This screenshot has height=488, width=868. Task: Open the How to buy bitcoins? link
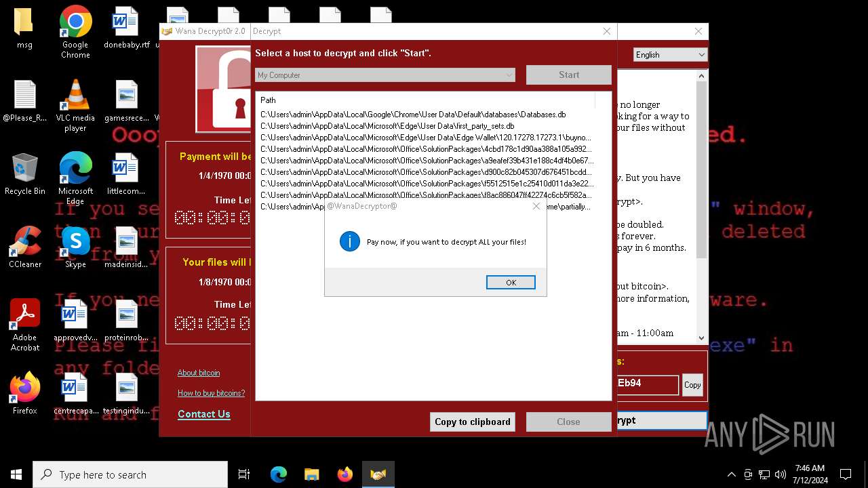(x=212, y=393)
